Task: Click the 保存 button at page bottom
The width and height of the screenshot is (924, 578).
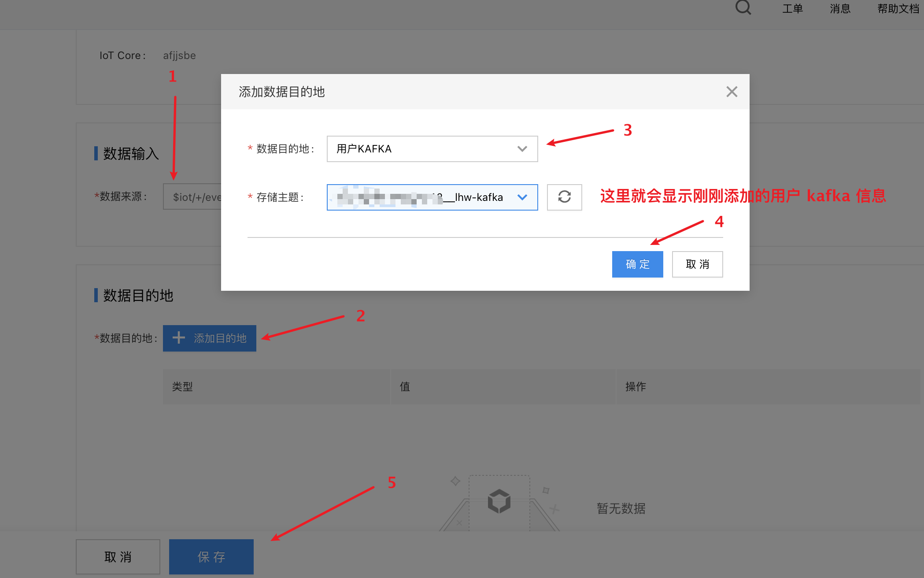Action: click(211, 556)
